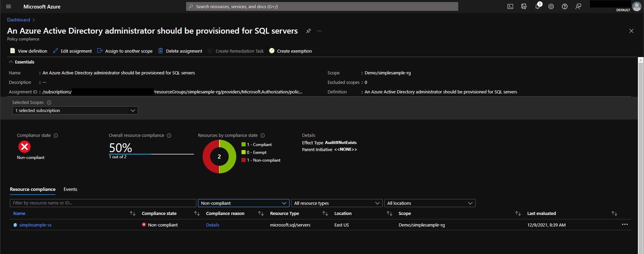The width and height of the screenshot is (644, 254).
Task: Open Details compliance reason link
Action: pyautogui.click(x=213, y=225)
